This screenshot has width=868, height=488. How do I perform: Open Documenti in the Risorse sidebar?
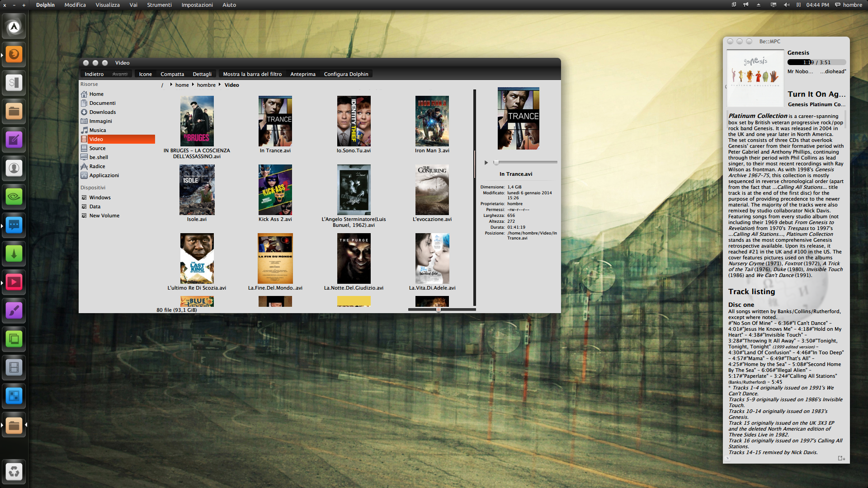pyautogui.click(x=102, y=103)
